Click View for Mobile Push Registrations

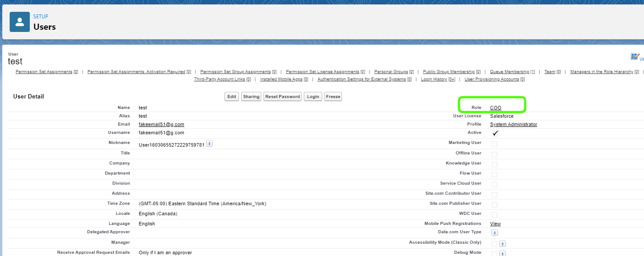coord(495,224)
